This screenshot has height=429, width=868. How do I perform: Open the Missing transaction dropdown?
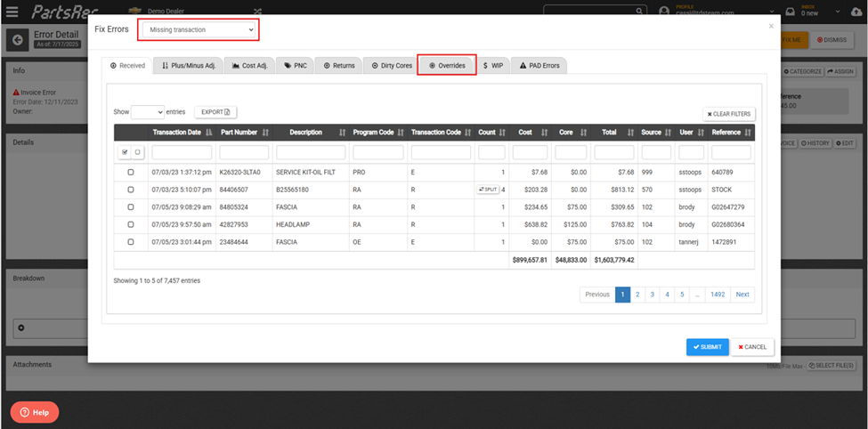[199, 30]
